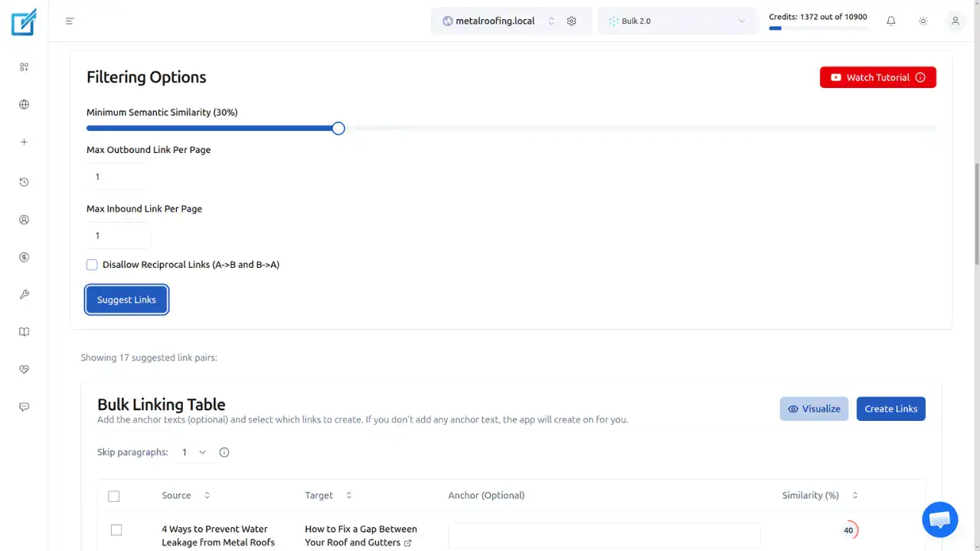Click the Suggest Links button
Viewport: 980px width, 551px height.
pos(126,300)
